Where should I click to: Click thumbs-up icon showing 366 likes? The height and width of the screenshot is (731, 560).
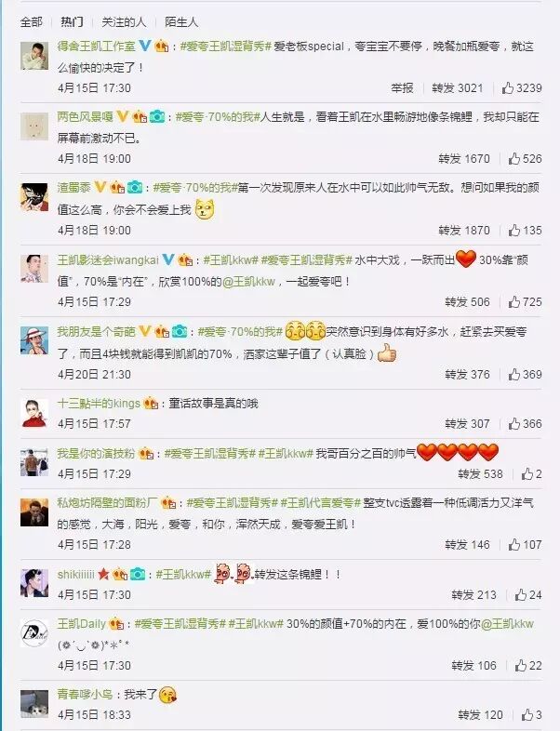pos(514,423)
